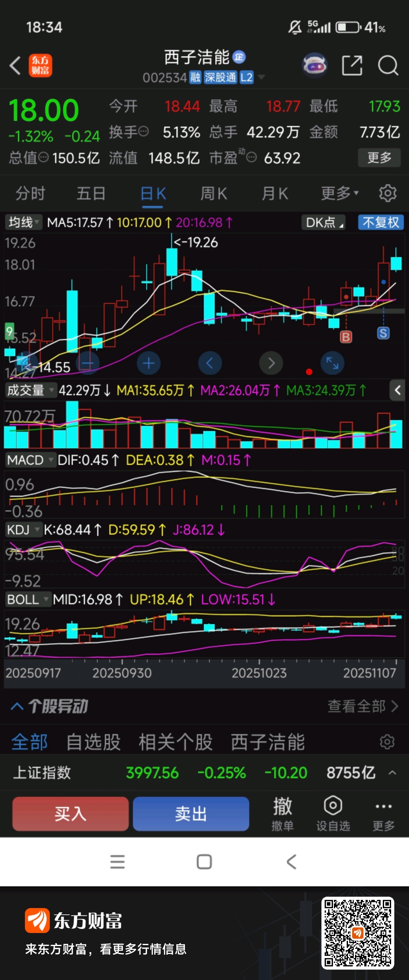This screenshot has width=409, height=980.
Task: Tap the 20251023 date axis label
Action: (259, 673)
